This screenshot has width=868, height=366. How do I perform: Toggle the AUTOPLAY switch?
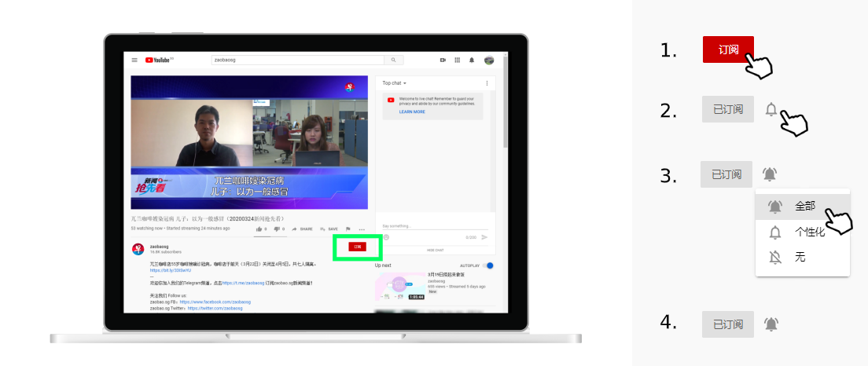pos(487,265)
